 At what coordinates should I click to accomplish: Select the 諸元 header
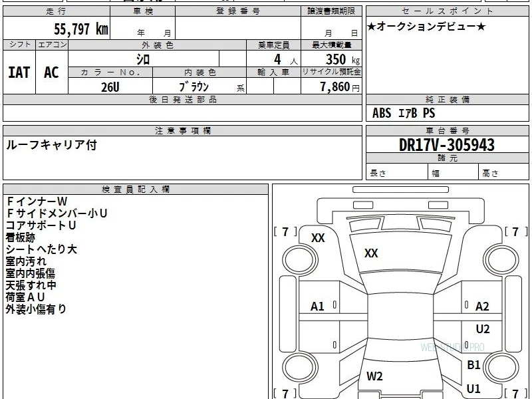pos(447,158)
